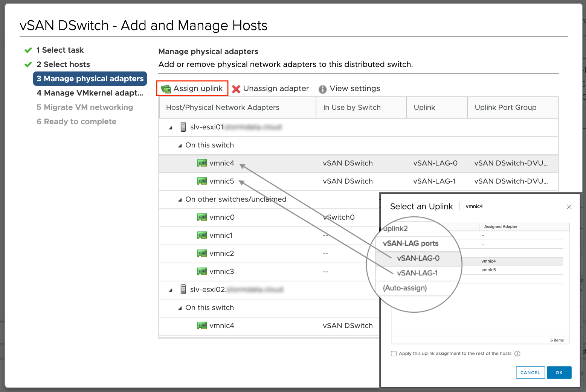Screen dimensions: 586x392
Task: Click the slv-esxi02 host server icon
Action: point(183,290)
